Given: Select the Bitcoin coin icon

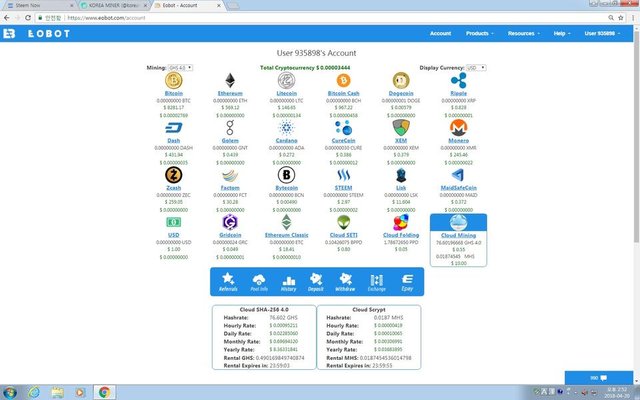Looking at the screenshot, I should coord(173,80).
